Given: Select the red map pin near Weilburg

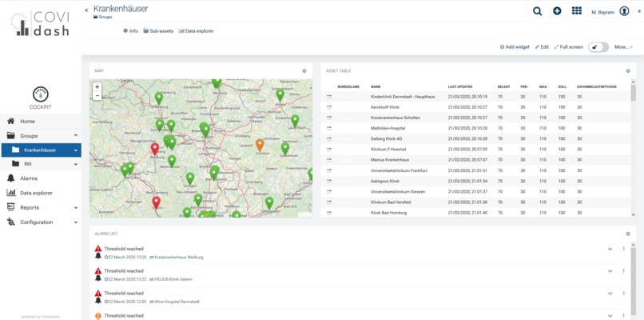Looking at the screenshot, I should (x=154, y=149).
